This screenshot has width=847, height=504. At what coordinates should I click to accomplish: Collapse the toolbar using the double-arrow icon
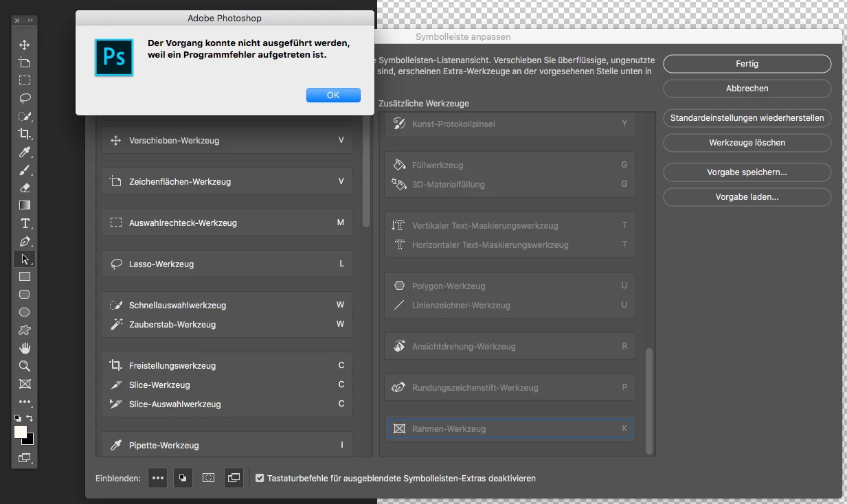coord(32,21)
